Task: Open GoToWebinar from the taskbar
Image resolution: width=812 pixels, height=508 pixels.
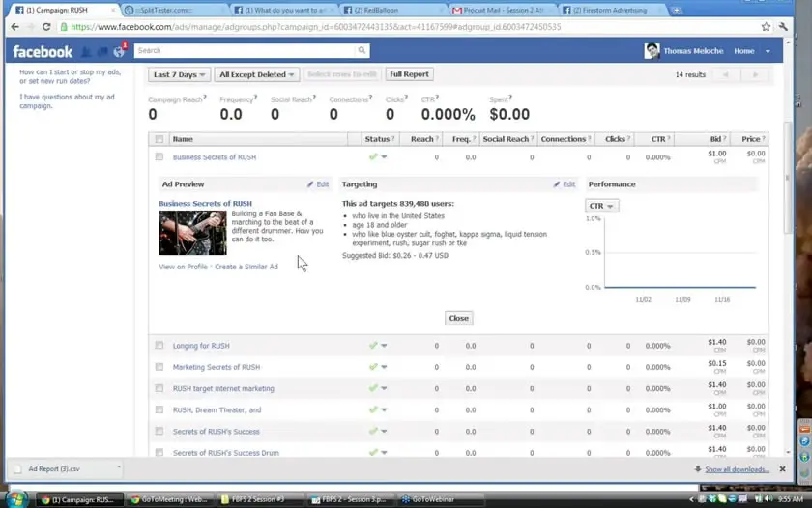Action: click(440, 499)
